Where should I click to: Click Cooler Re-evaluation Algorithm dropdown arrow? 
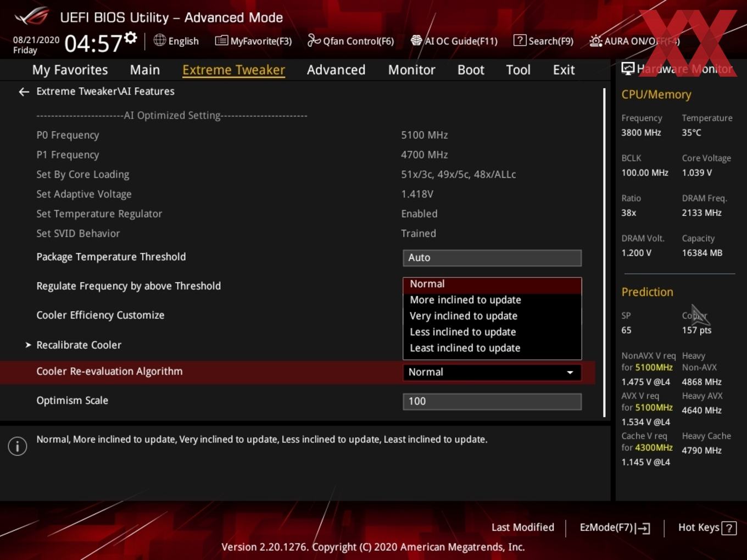click(570, 372)
